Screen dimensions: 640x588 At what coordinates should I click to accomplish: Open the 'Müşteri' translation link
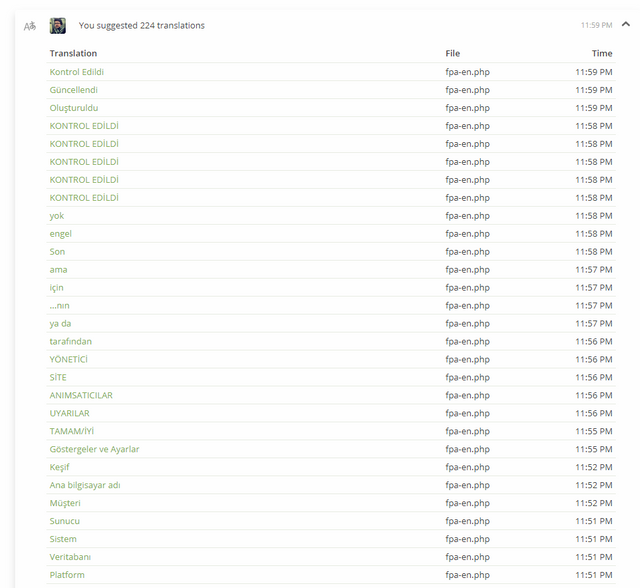(x=65, y=503)
